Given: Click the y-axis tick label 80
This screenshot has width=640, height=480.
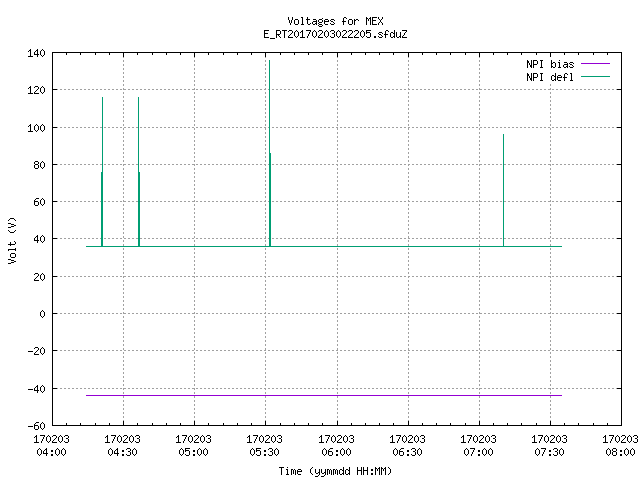Looking at the screenshot, I should pos(39,165).
